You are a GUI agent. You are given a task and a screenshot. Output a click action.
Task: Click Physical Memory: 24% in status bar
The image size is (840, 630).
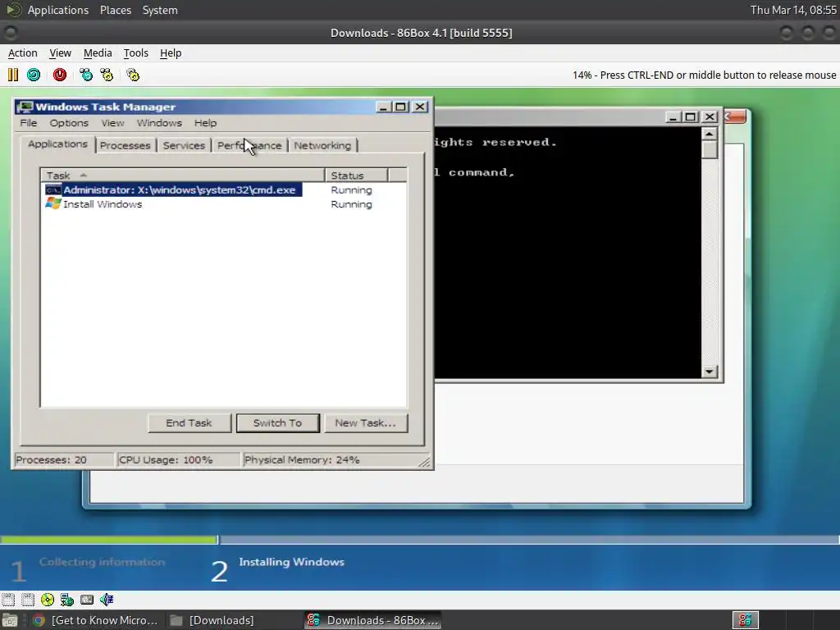(x=302, y=459)
